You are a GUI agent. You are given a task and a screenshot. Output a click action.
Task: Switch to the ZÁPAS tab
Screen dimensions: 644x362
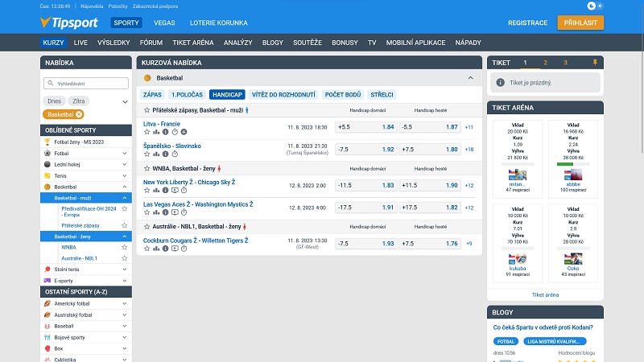point(152,94)
